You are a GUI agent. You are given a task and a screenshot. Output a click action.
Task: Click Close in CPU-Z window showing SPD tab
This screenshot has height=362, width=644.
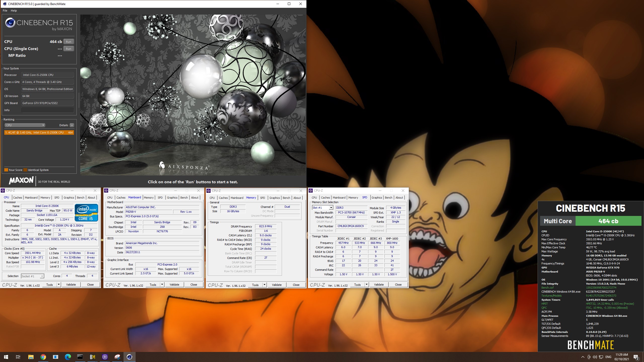pyautogui.click(x=398, y=285)
